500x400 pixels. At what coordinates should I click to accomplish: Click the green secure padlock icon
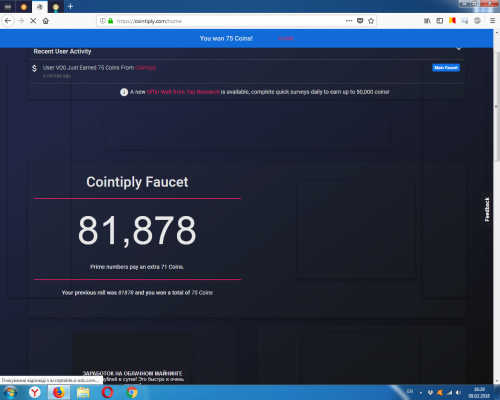click(x=110, y=21)
